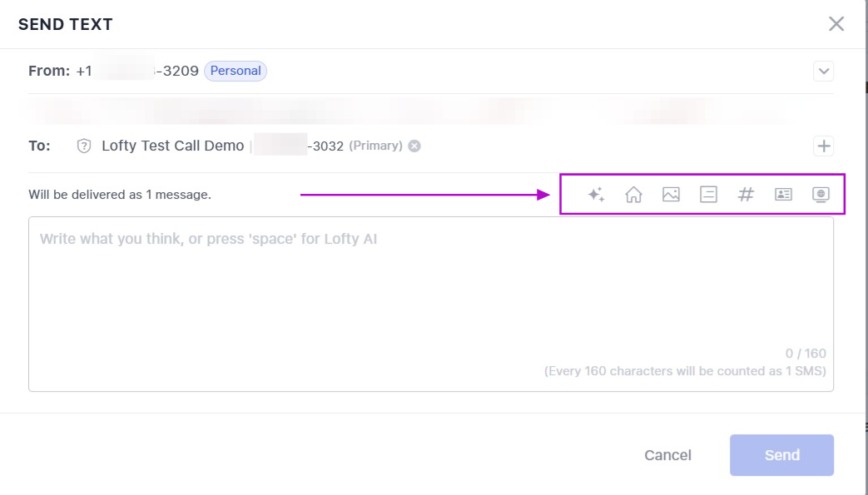Insert contact card icon
Viewport: 868px width, 495px height.
point(783,195)
